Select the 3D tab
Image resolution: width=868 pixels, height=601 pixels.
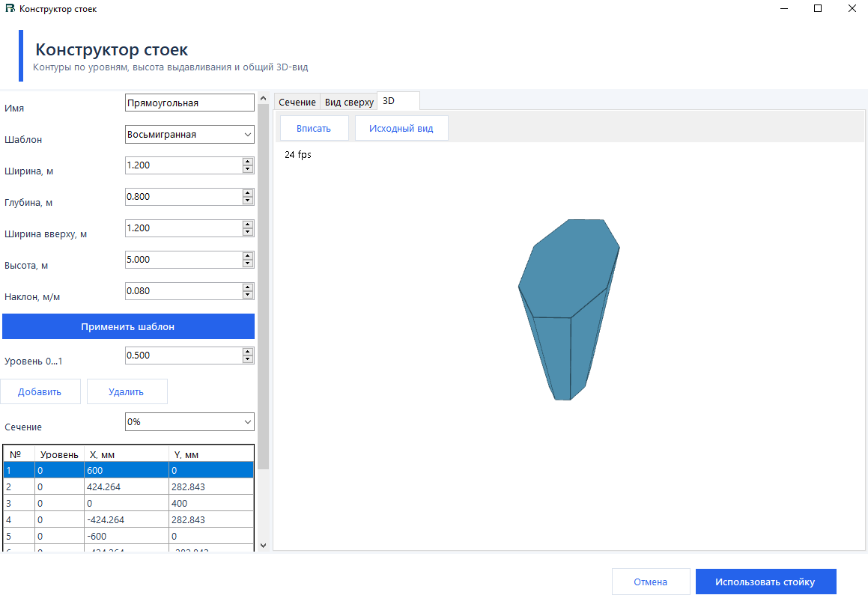click(398, 101)
